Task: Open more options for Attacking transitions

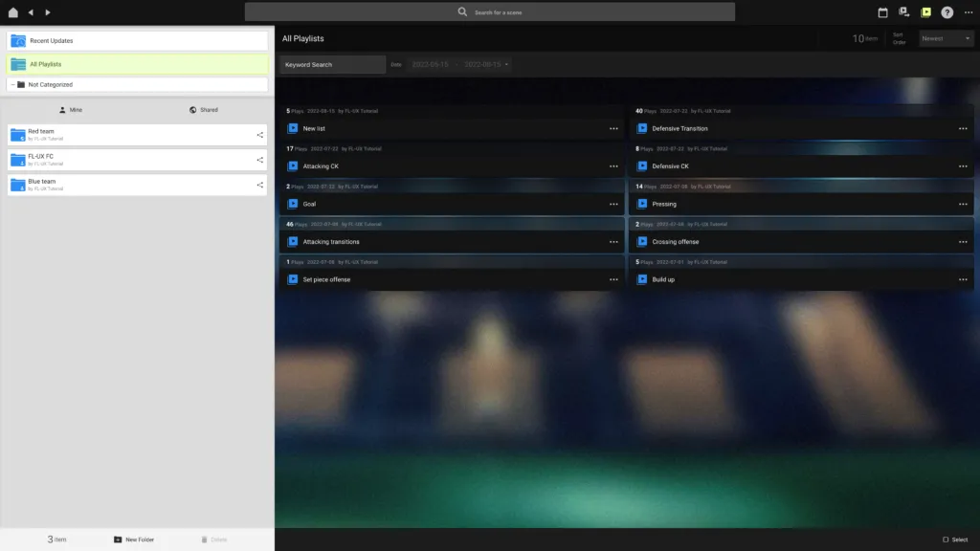Action: pyautogui.click(x=613, y=242)
